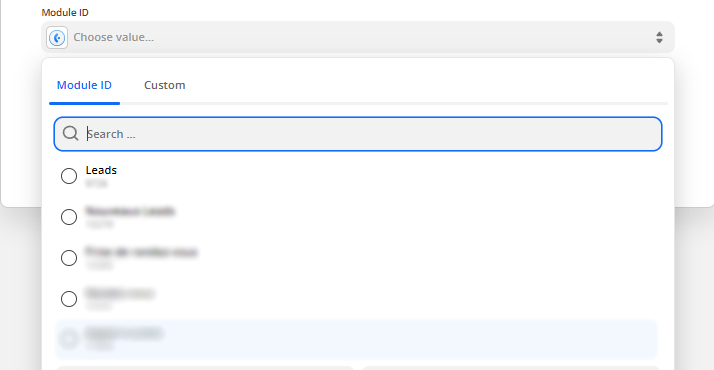The height and width of the screenshot is (370, 714).
Task: Click the highlighted light-blue option row
Action: coord(357,340)
